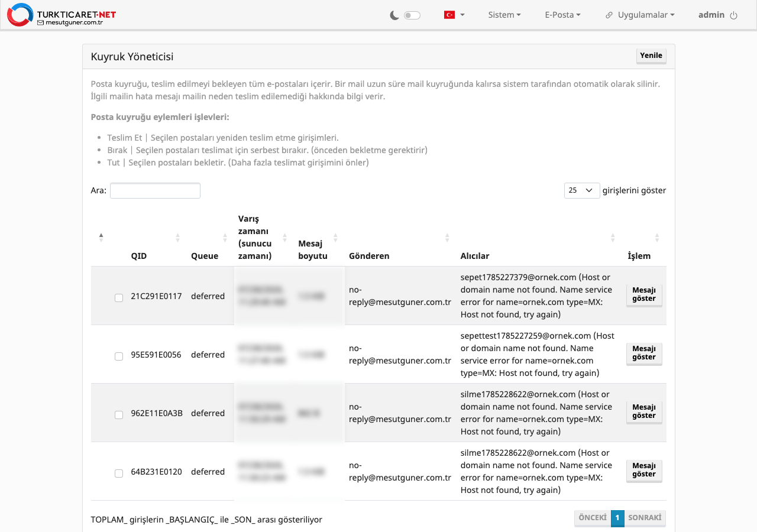Select page 1 in pagination
Viewport: 757px width, 532px height.
click(x=617, y=518)
